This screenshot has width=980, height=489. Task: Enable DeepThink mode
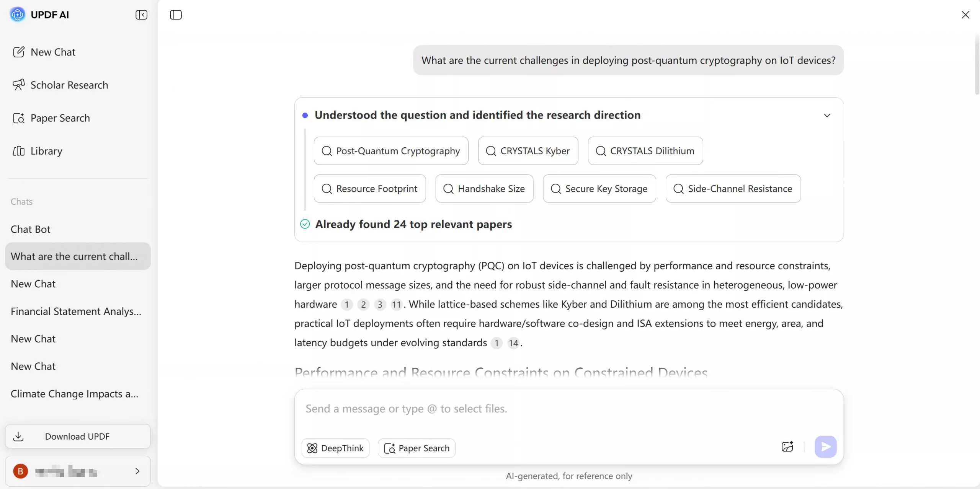335,448
